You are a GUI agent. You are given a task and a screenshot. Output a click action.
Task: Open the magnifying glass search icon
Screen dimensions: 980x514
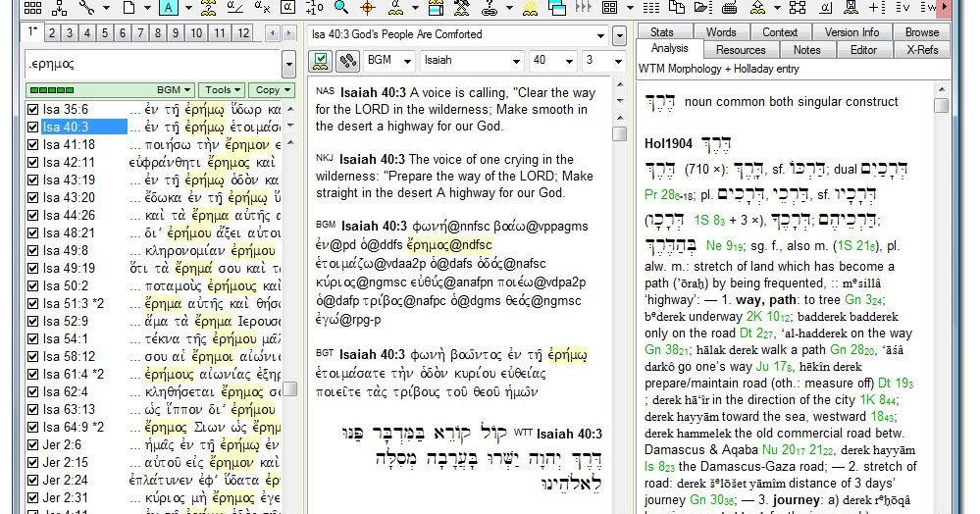point(340,8)
